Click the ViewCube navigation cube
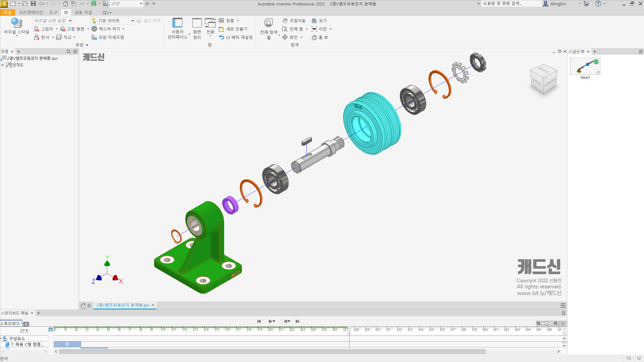The image size is (644, 362). (544, 79)
